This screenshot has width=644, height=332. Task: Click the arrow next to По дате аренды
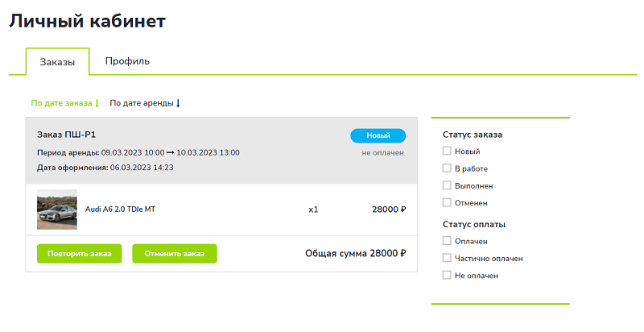click(178, 103)
